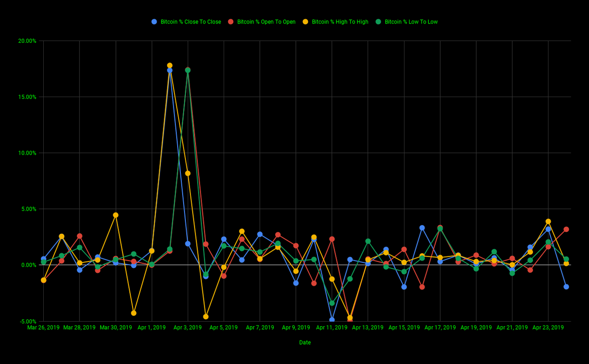Click the green peak data point on Apr 3

coord(188,70)
